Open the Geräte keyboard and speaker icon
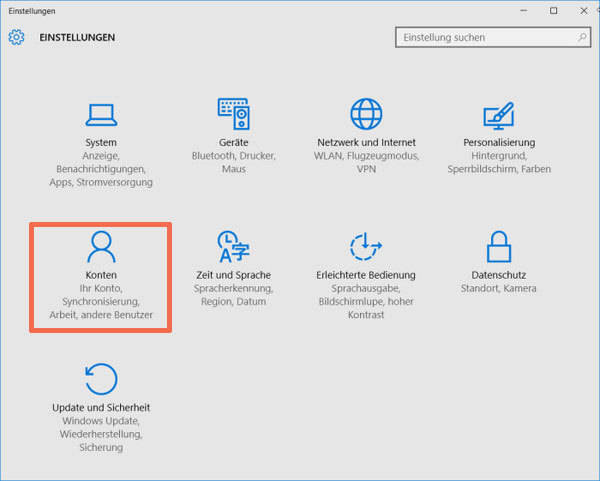This screenshot has height=481, width=600. (x=234, y=114)
